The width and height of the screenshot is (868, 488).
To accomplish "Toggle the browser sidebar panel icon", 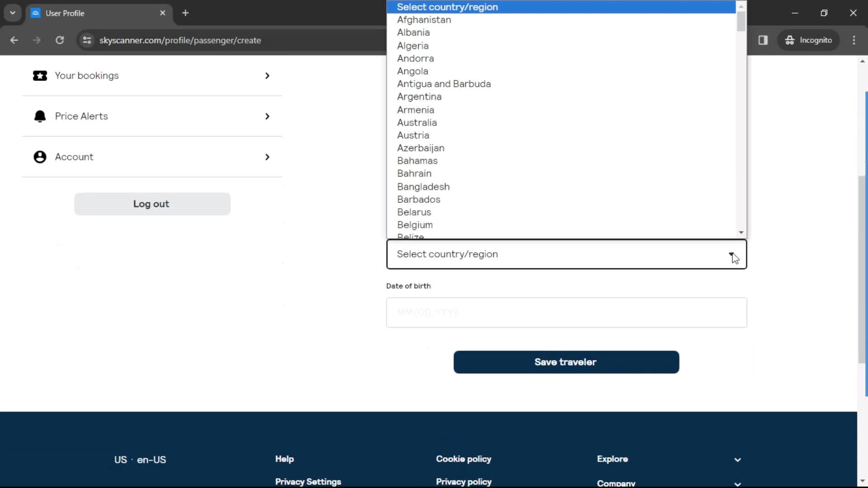I will [x=763, y=40].
